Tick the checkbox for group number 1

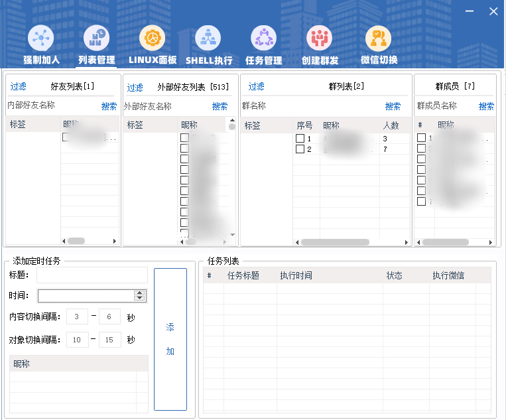[300, 139]
